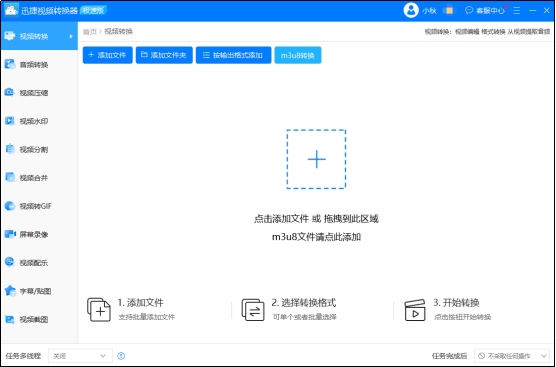The image size is (556, 367).
Task: Click the username 小秋
Action: [429, 11]
